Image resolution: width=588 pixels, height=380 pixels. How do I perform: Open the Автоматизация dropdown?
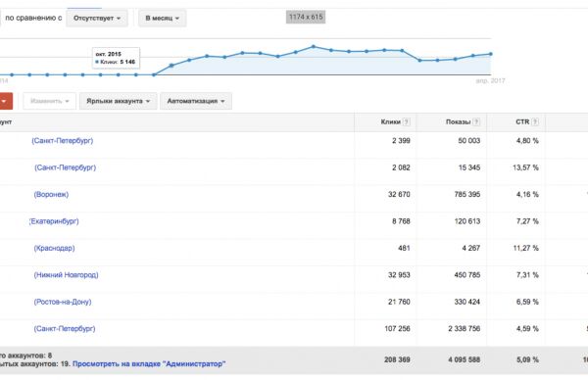196,101
